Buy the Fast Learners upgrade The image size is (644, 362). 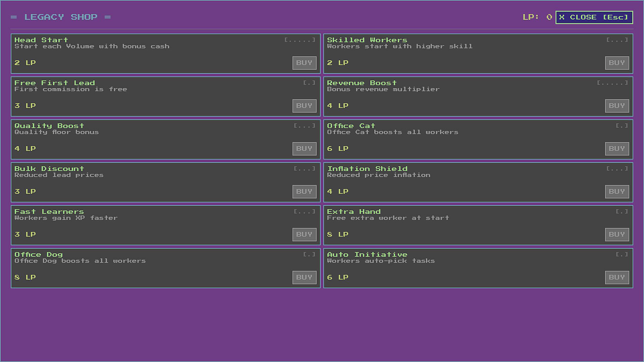coord(304,235)
